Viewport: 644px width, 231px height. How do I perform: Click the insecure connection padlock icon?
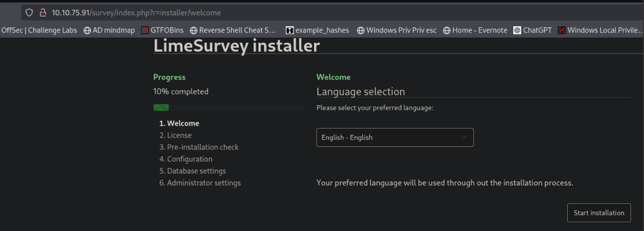tap(42, 13)
